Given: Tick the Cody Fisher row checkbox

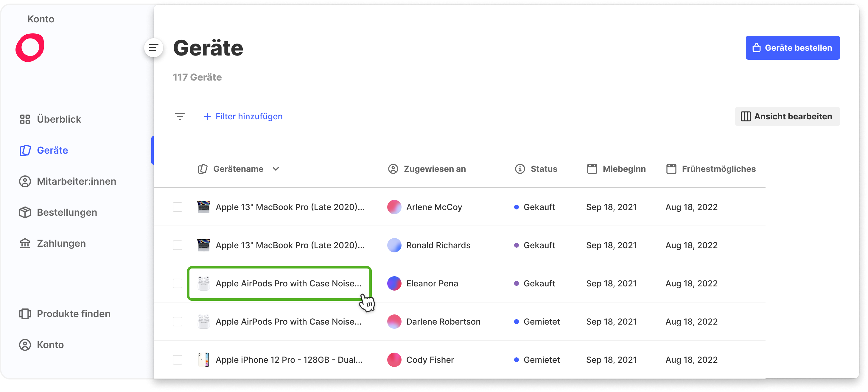Looking at the screenshot, I should 178,359.
